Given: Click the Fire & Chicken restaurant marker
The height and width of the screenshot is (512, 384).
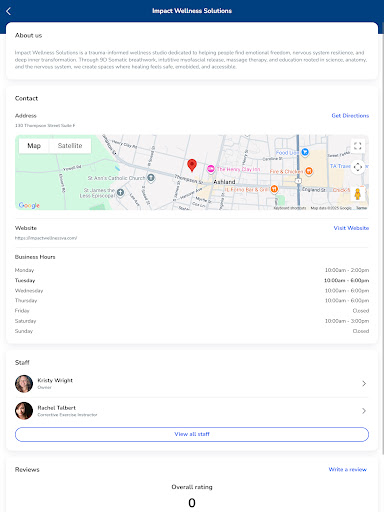Looking at the screenshot, I should 309,171.
